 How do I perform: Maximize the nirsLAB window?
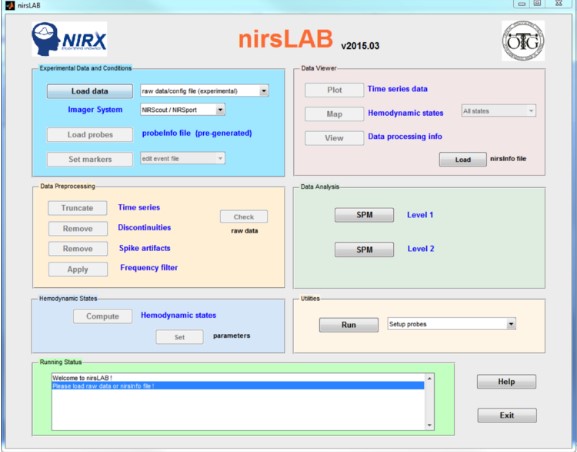(538, 3)
